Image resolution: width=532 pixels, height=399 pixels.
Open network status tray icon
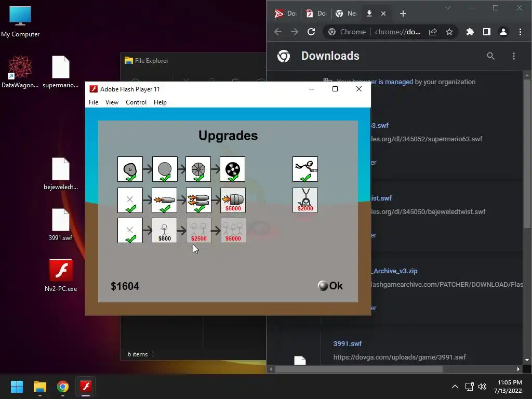(x=469, y=387)
